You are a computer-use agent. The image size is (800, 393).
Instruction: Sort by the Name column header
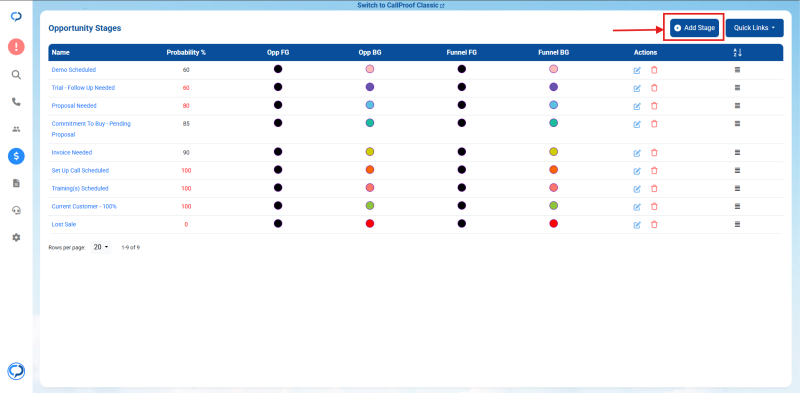coord(61,53)
